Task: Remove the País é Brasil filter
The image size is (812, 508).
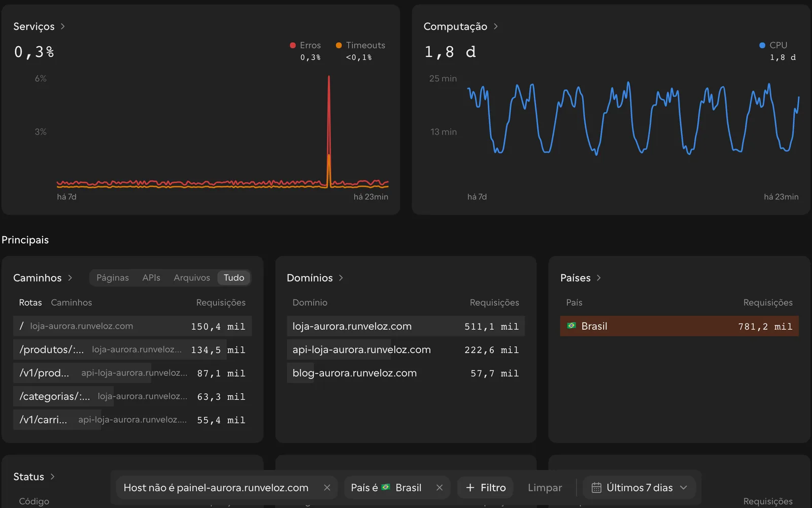Action: (x=439, y=488)
